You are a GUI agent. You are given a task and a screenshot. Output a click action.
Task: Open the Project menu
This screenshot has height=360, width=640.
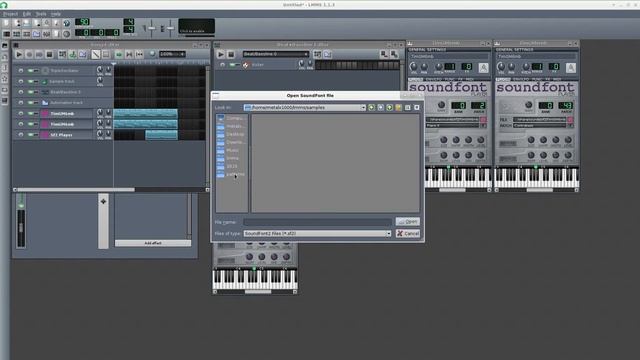[x=11, y=14]
